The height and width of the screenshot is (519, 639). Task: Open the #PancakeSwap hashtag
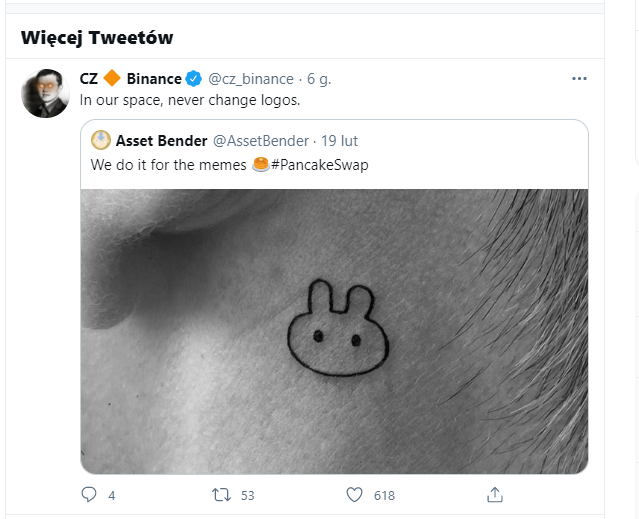coord(319,164)
